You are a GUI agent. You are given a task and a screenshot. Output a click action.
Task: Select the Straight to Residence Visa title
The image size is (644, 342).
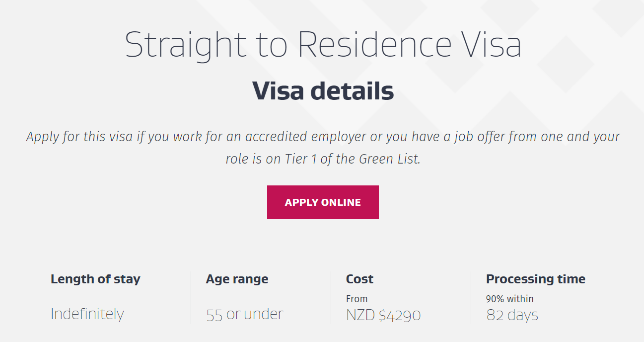coord(323,45)
